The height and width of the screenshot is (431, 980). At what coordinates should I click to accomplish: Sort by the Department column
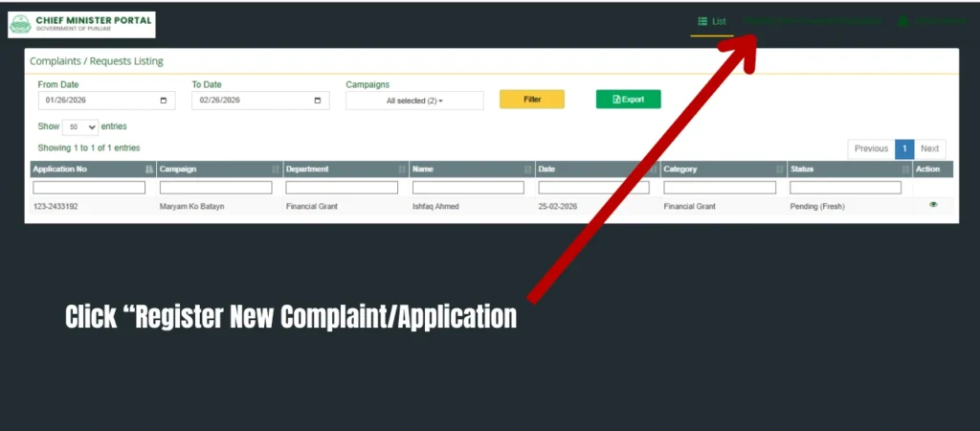click(343, 170)
